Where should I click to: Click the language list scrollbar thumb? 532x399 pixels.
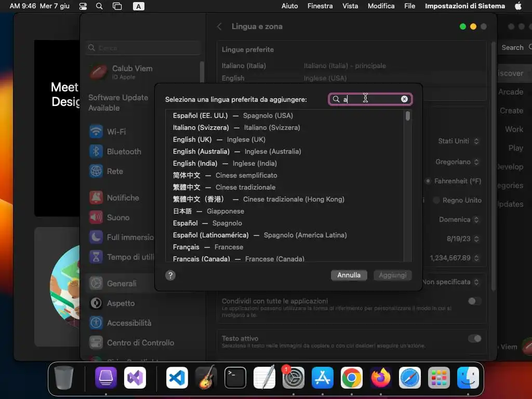pyautogui.click(x=407, y=116)
